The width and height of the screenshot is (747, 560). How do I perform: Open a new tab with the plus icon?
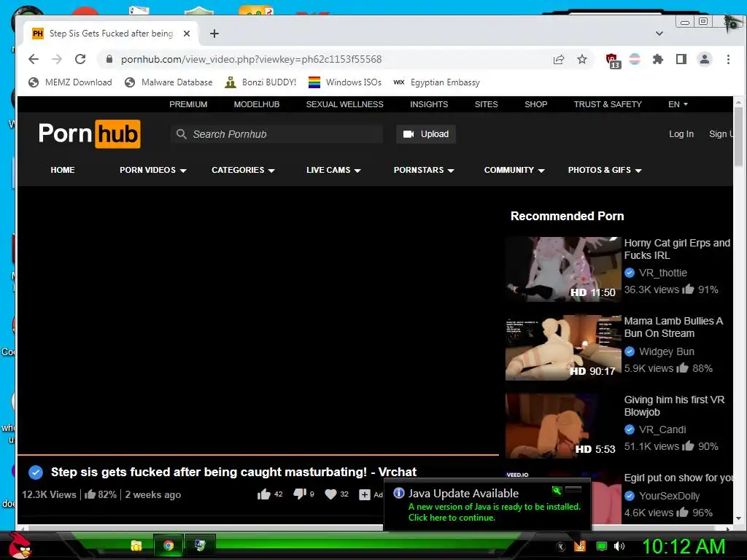click(214, 34)
